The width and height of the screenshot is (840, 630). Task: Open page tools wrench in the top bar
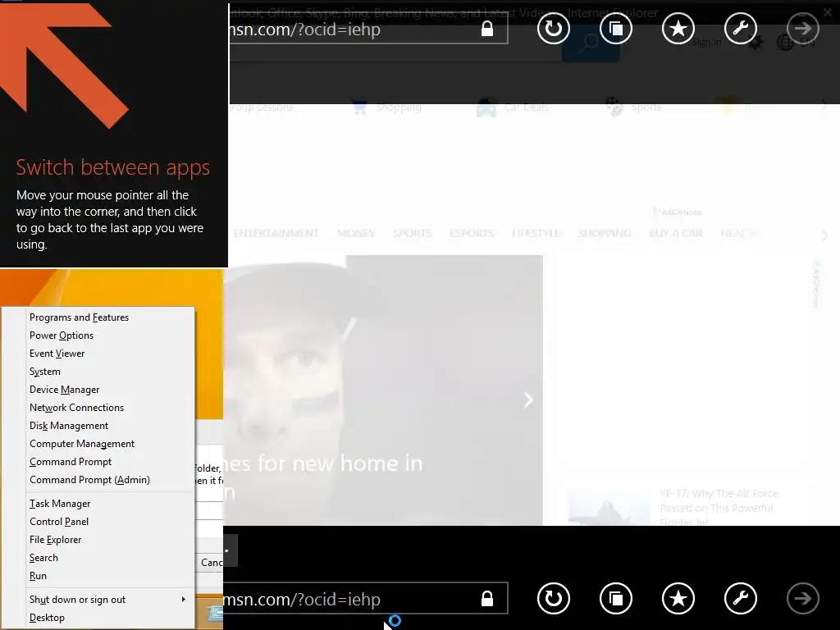click(x=741, y=29)
